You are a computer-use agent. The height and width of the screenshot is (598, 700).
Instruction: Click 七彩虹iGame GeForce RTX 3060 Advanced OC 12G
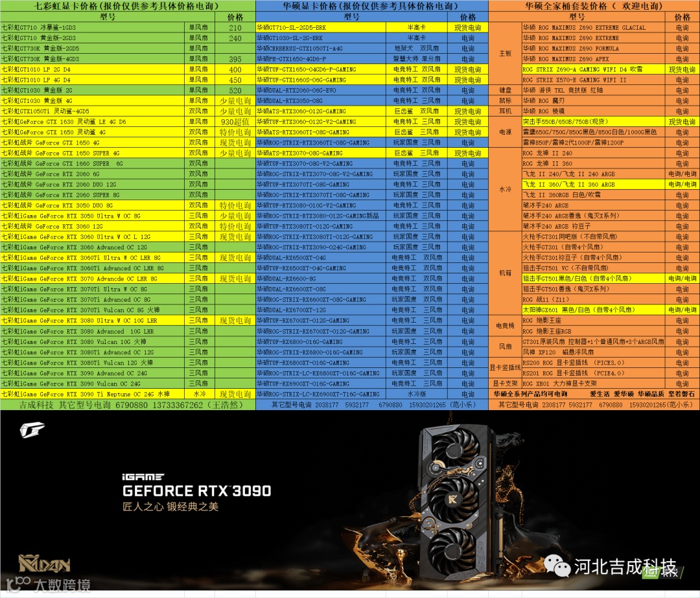tap(93, 247)
